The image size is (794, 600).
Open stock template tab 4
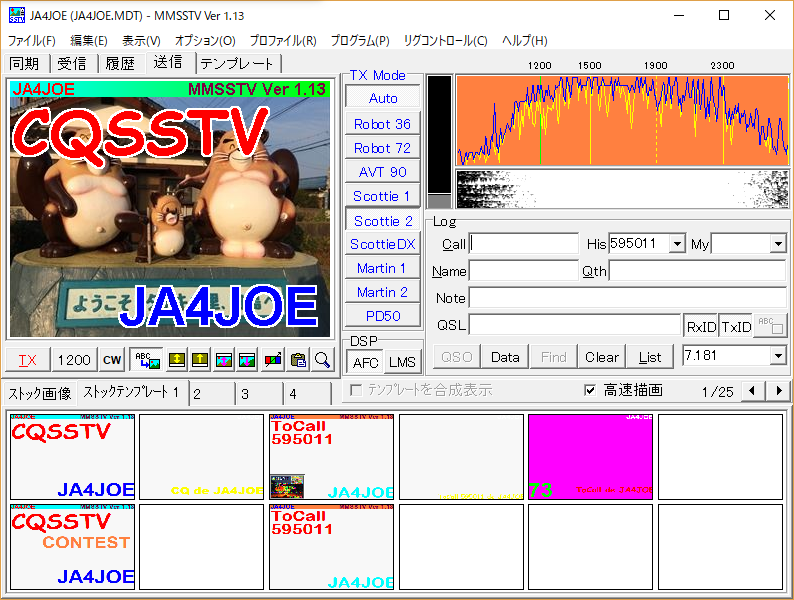307,394
